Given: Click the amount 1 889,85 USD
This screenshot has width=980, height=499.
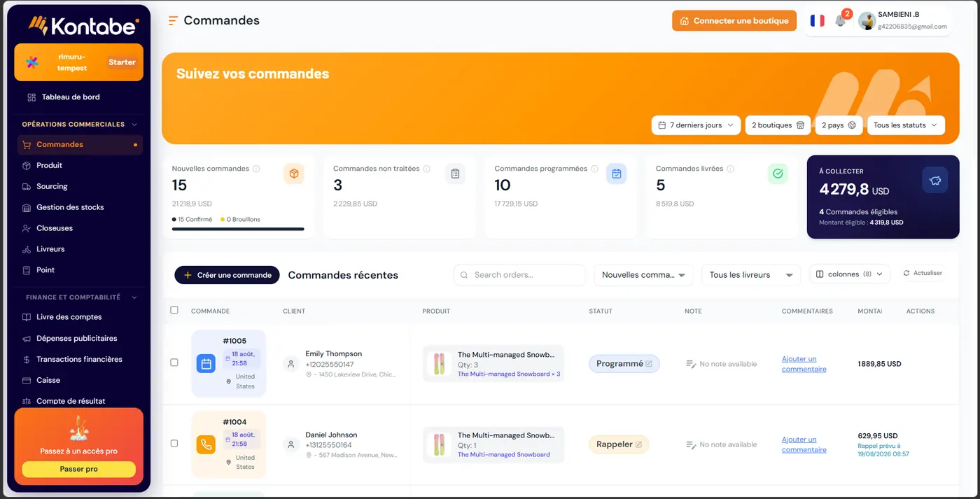Looking at the screenshot, I should click(879, 364).
